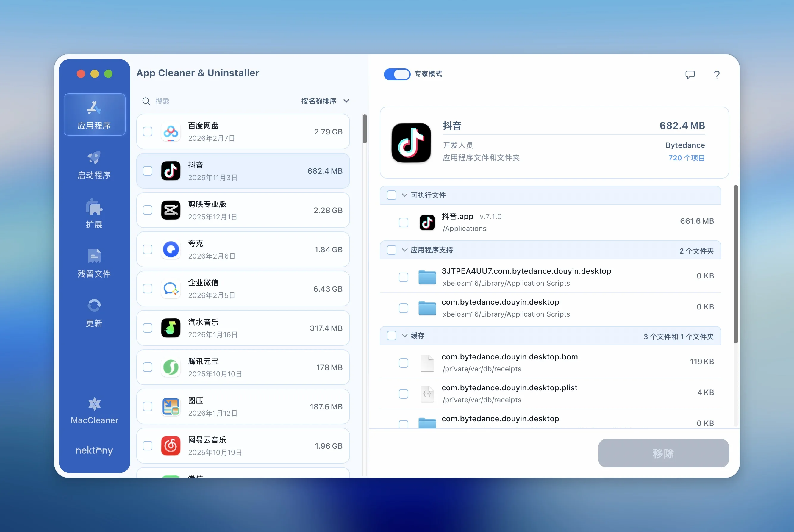This screenshot has height=532, width=794.
Task: Click the search magnifier icon
Action: [x=146, y=101]
